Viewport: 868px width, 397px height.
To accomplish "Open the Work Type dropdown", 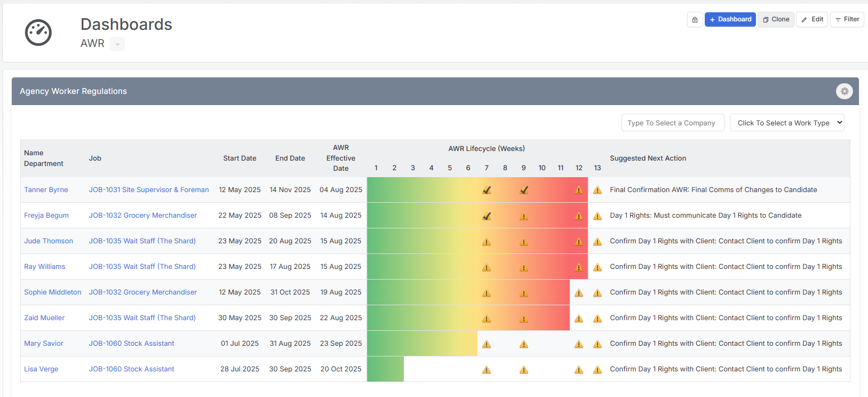I will [787, 123].
